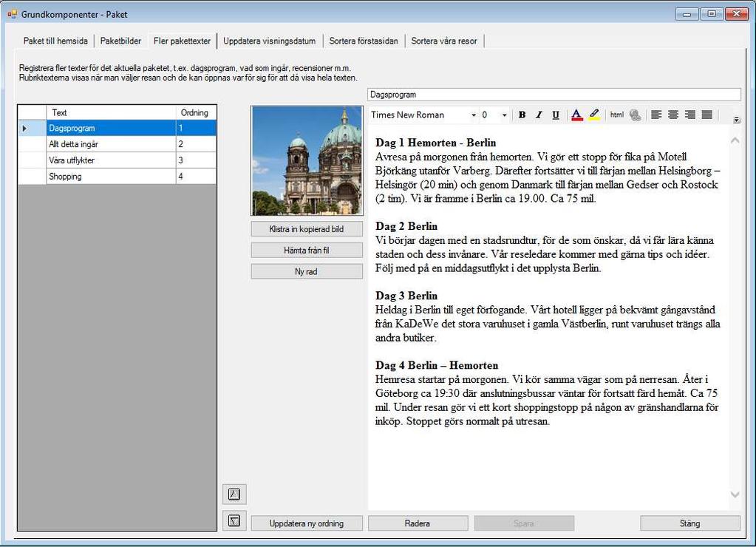Click the Uppdatera ny ordning button

point(307,523)
